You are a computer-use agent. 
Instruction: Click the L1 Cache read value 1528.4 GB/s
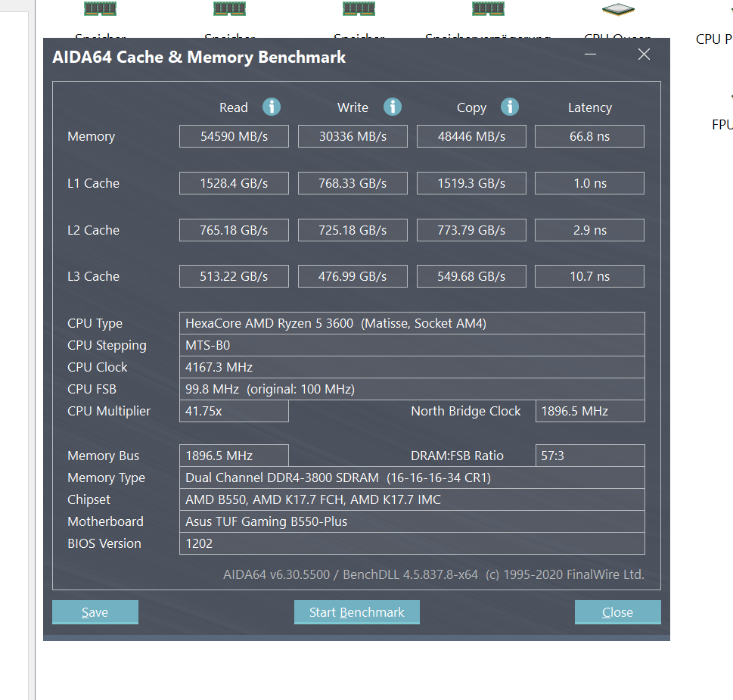click(x=234, y=183)
